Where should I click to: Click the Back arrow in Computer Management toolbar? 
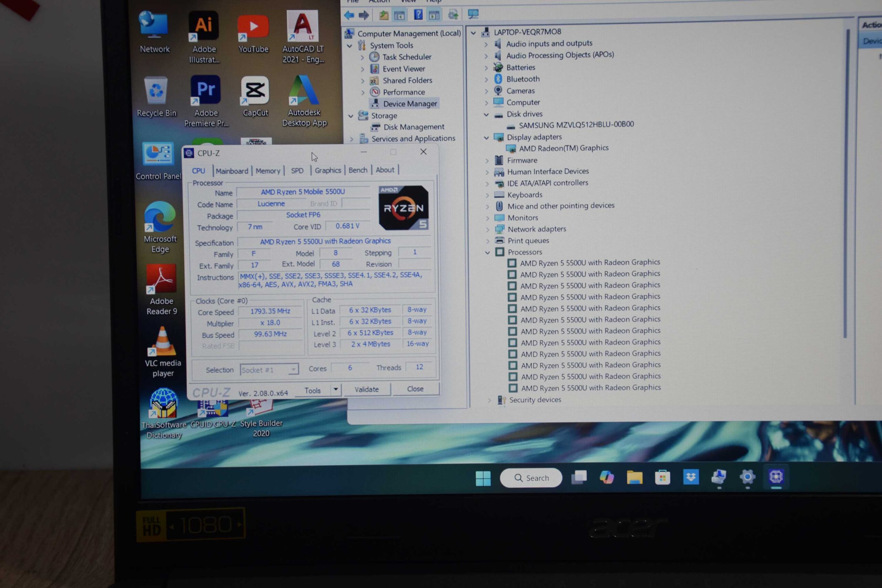(349, 15)
